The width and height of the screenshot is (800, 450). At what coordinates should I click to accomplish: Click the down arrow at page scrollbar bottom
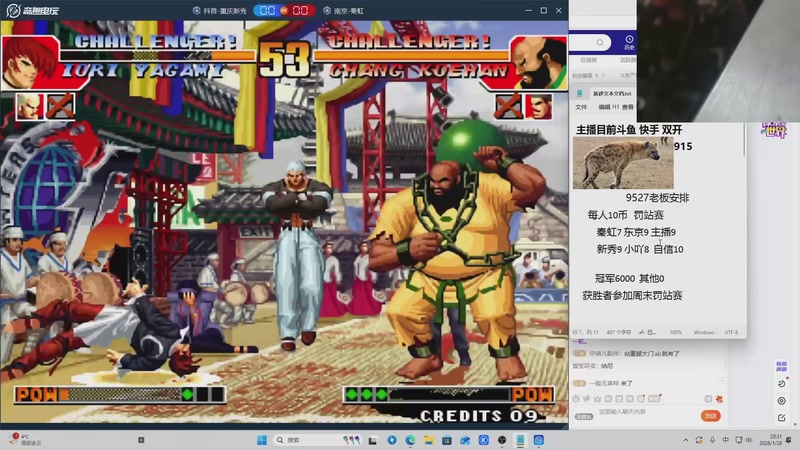(x=795, y=424)
